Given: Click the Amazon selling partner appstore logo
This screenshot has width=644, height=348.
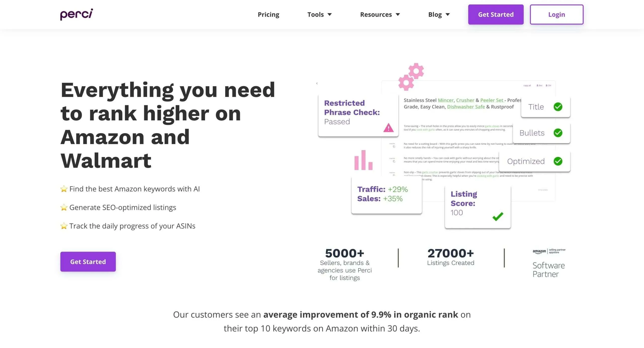Looking at the screenshot, I should coord(549,251).
